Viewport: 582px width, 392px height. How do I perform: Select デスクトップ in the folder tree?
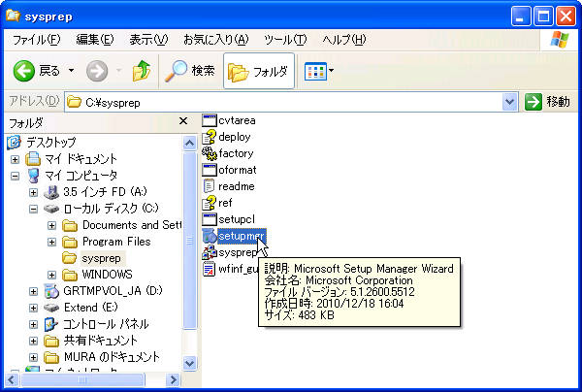(51, 143)
